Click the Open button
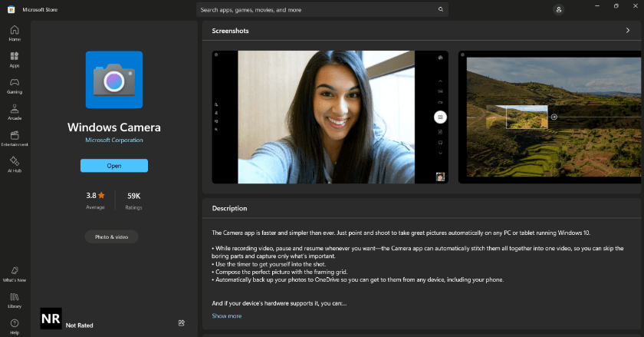The width and height of the screenshot is (644, 337). click(x=114, y=165)
